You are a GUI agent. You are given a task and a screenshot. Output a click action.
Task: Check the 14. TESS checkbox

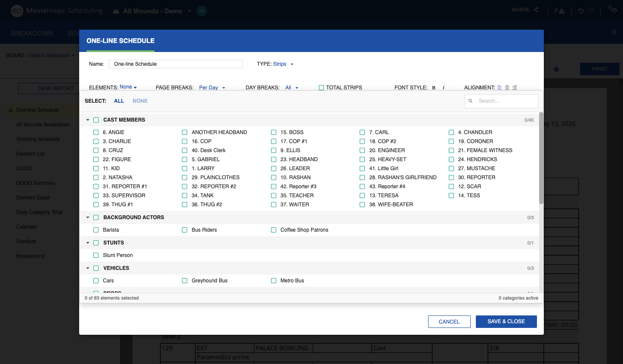click(451, 196)
